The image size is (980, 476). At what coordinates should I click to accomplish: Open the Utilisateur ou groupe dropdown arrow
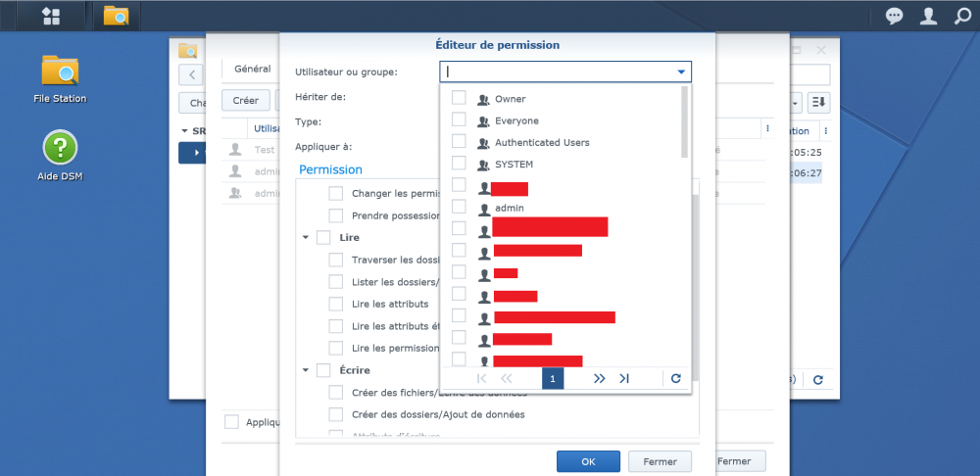[681, 72]
